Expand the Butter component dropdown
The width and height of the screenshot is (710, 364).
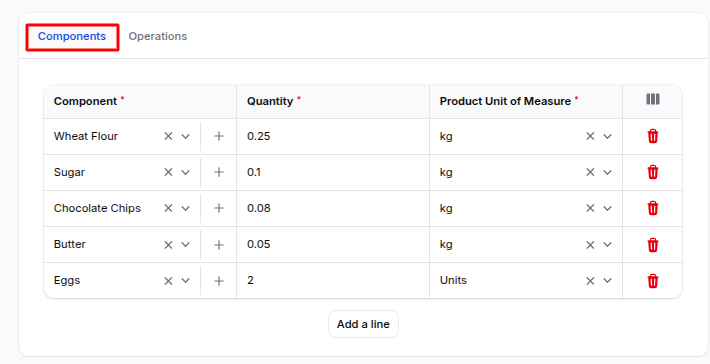185,245
